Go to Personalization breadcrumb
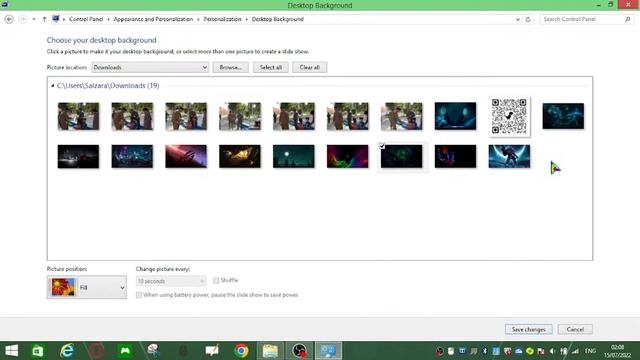This screenshot has height=360, width=640. (222, 19)
